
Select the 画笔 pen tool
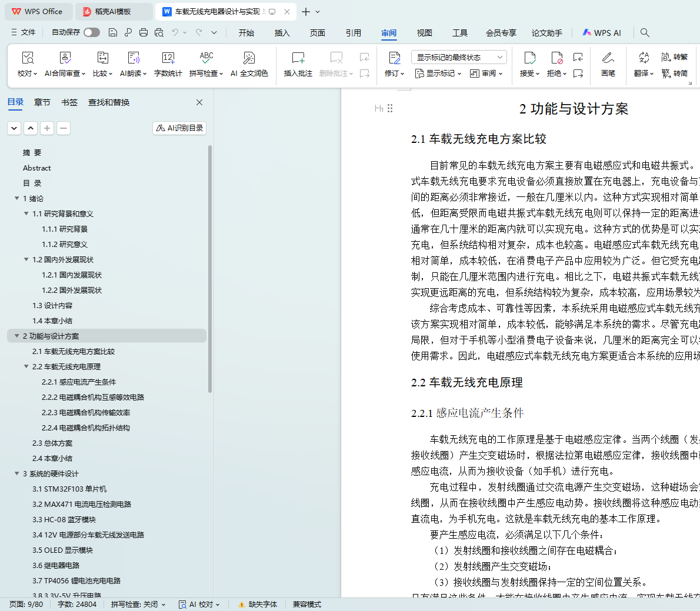(608, 58)
